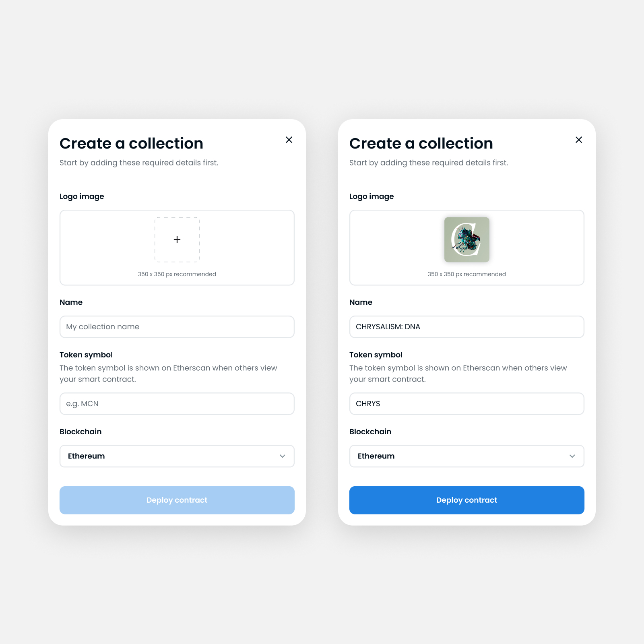Click the name field containing CHRYSALISM: DNA
The image size is (644, 644).
467,327
